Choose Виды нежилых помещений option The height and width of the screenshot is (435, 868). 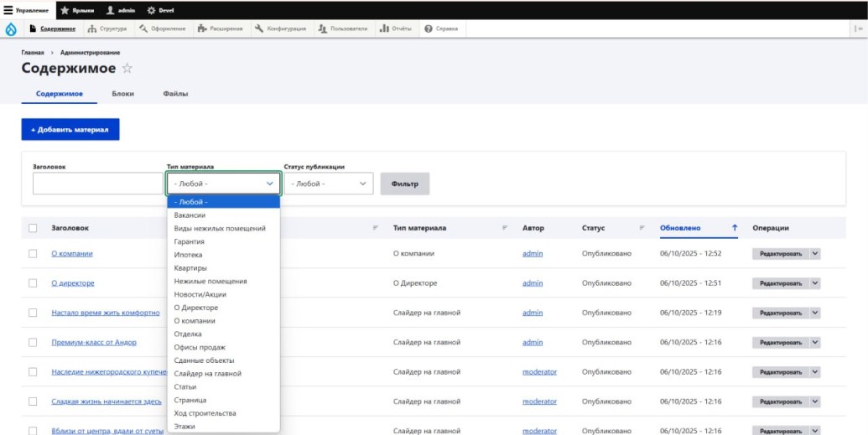pos(224,228)
